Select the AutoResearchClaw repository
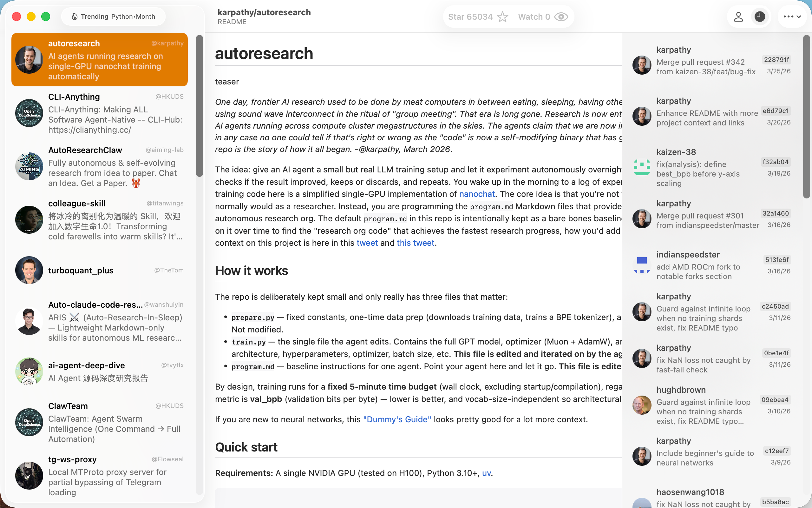Viewport: 812px width, 508px height. click(x=99, y=167)
